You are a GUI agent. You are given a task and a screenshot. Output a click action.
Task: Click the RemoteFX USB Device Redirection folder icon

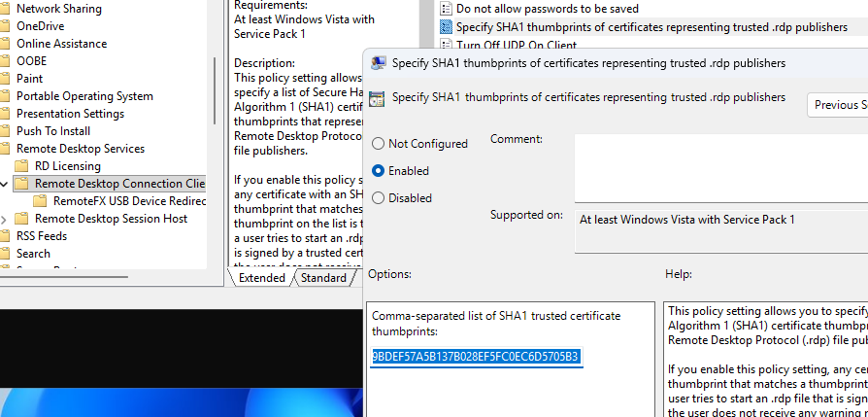43,201
